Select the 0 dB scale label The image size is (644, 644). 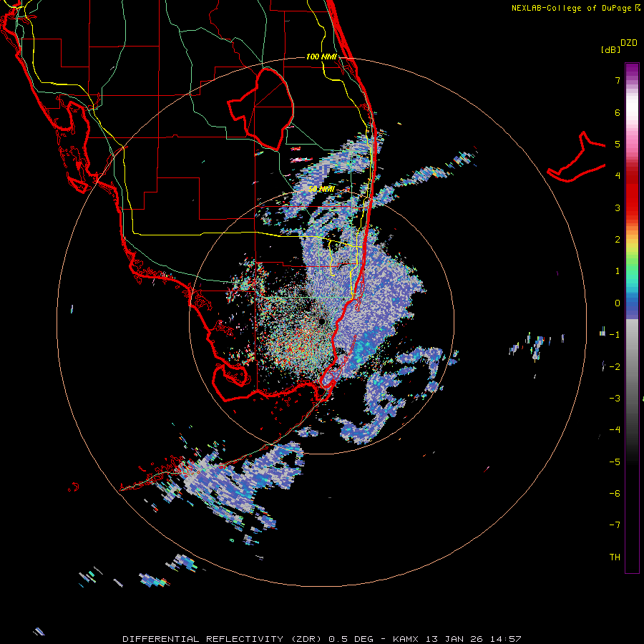(x=618, y=303)
